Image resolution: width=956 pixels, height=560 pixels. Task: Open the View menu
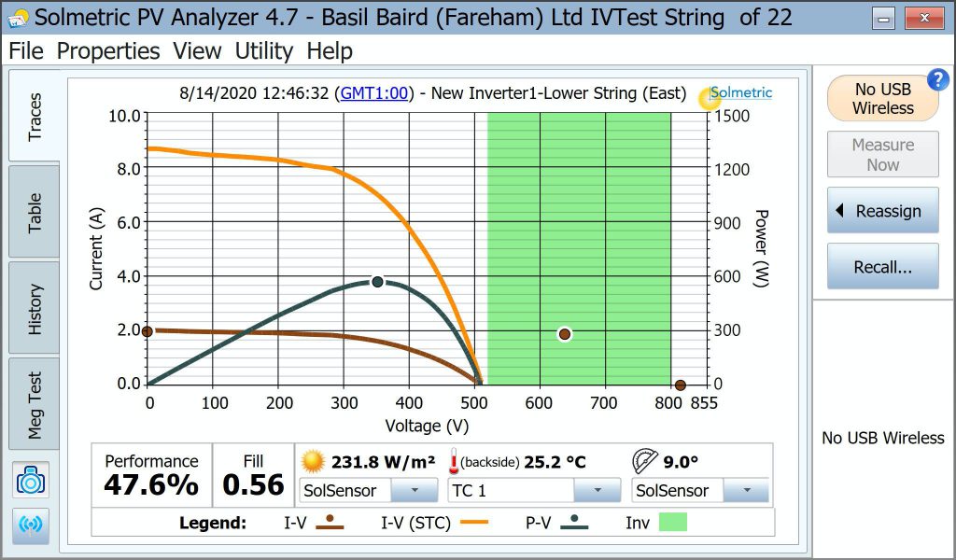(x=197, y=51)
